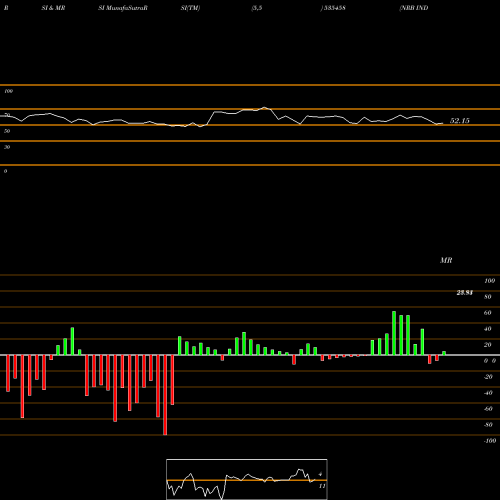The image size is (500, 500).
Task: Click the 'MR' panel title
Action: (446, 260)
